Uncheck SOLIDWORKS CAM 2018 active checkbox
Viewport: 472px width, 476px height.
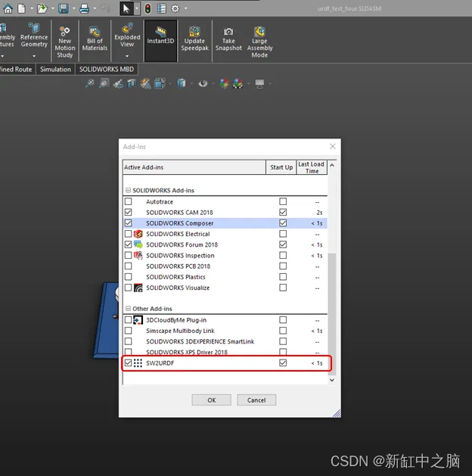pos(129,212)
